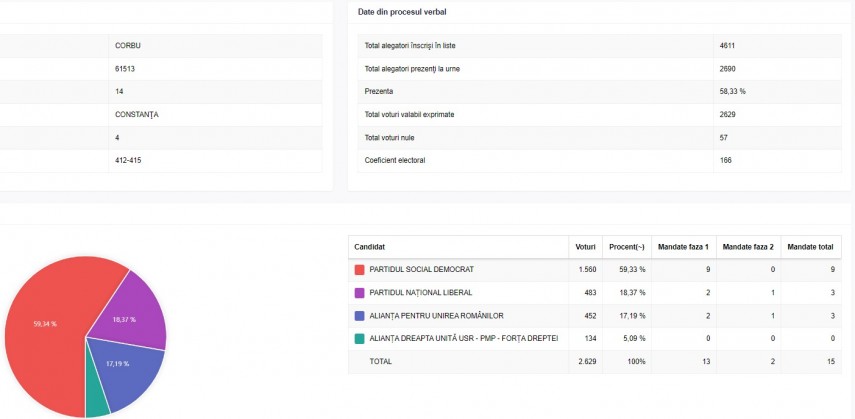
Task: Click the Procent(~) column header
Action: click(627, 246)
